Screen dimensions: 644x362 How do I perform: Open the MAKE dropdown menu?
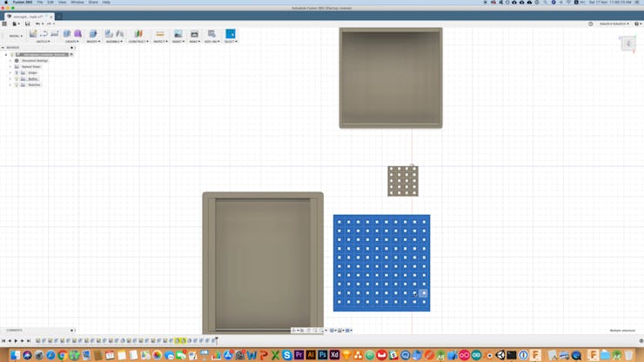[195, 42]
